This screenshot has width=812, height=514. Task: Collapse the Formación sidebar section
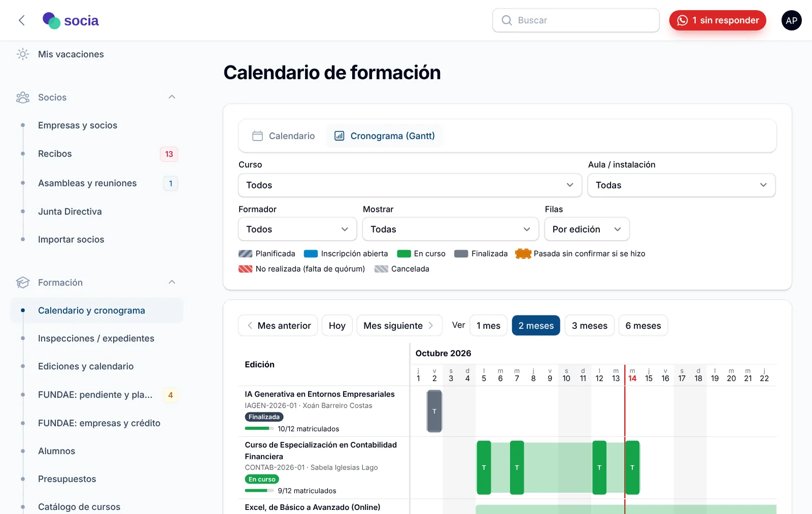coord(172,282)
